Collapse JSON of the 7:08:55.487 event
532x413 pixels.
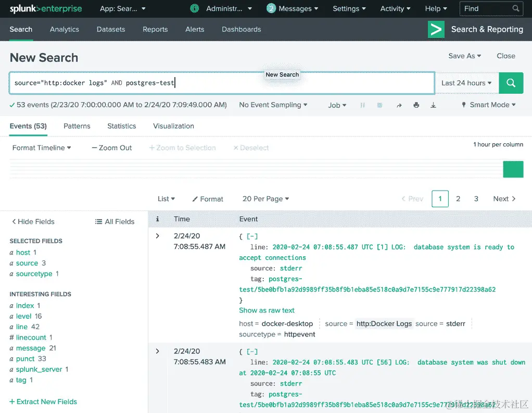pyautogui.click(x=252, y=236)
